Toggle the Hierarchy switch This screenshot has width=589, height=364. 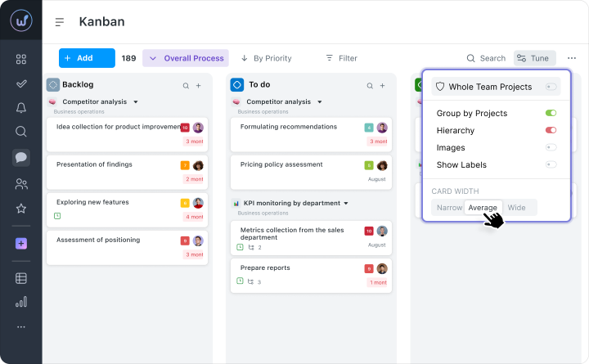[551, 130]
